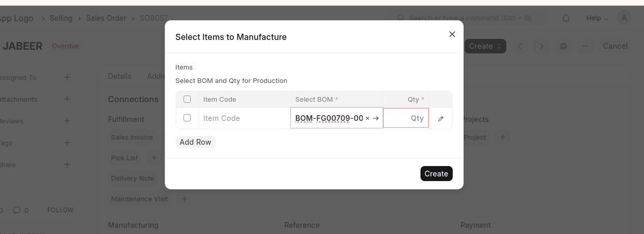644x234 pixels.
Task: Navigate to Sales Order breadcrumb
Action: 106,18
